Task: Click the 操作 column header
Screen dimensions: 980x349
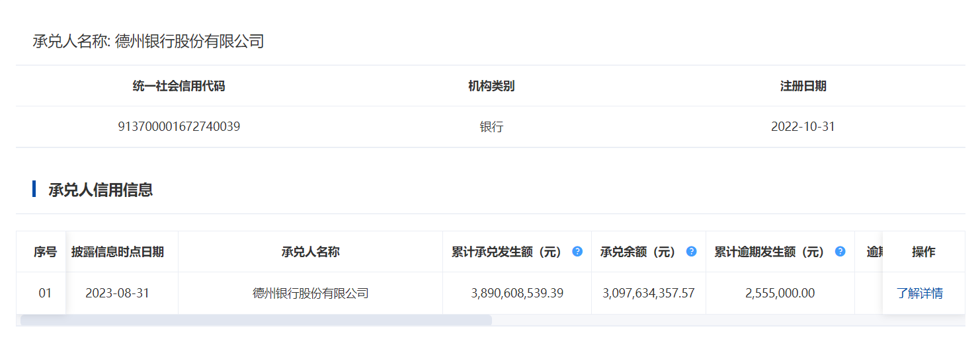Action: [x=924, y=252]
